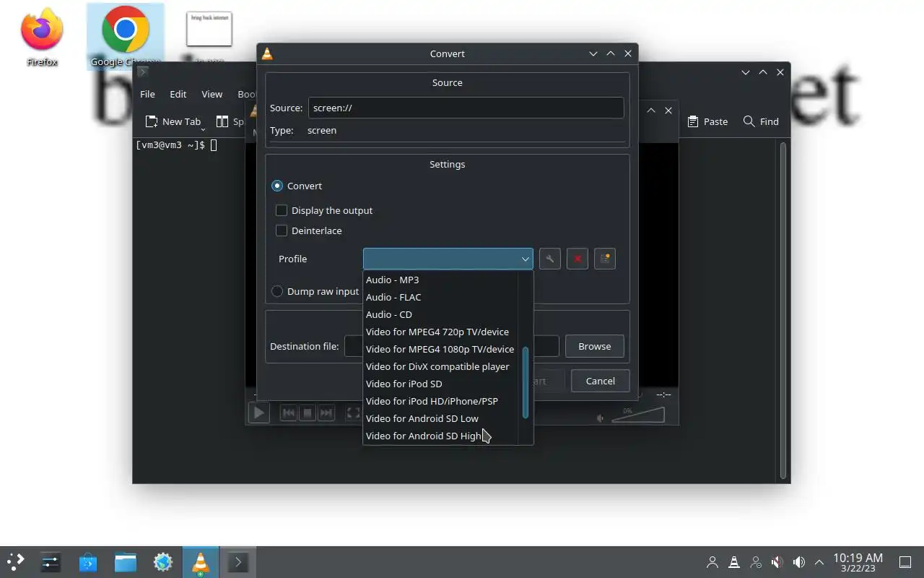Click Cancel in Convert dialog

pos(601,381)
